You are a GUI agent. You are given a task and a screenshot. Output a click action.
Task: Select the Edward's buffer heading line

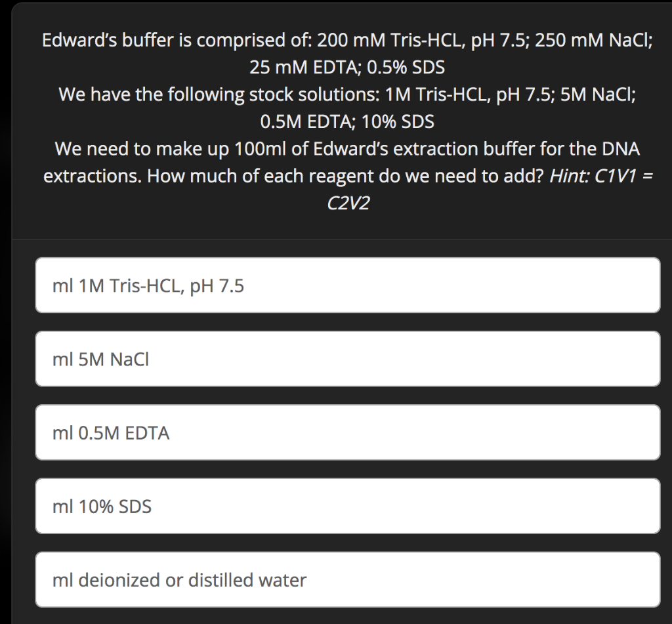347,39
